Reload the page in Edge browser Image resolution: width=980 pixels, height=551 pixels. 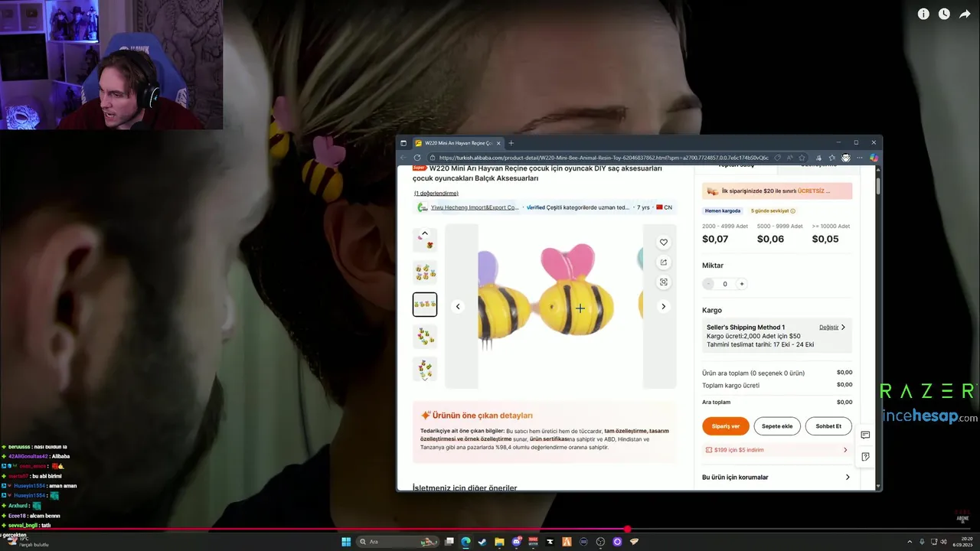[x=417, y=158]
